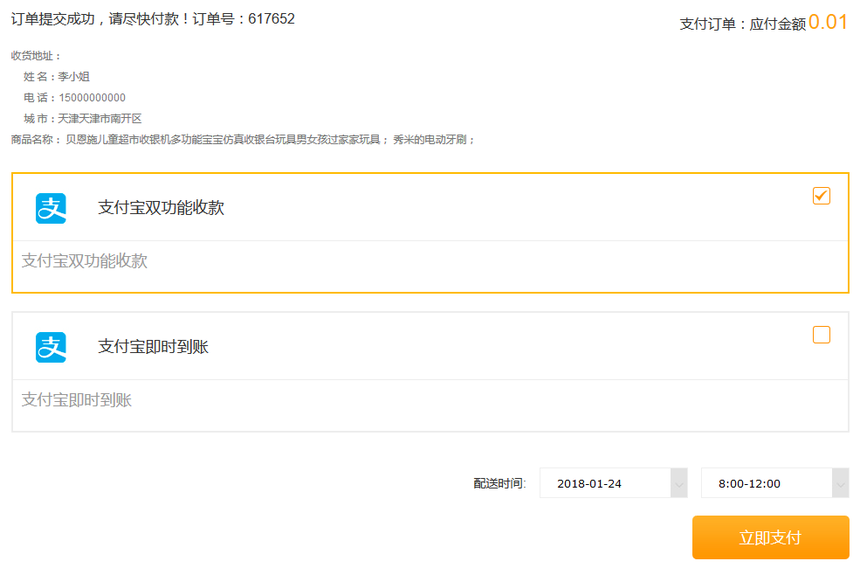Image resolution: width=860 pixels, height=568 pixels.
Task: Click the phone number 15000000000
Action: [x=92, y=97]
